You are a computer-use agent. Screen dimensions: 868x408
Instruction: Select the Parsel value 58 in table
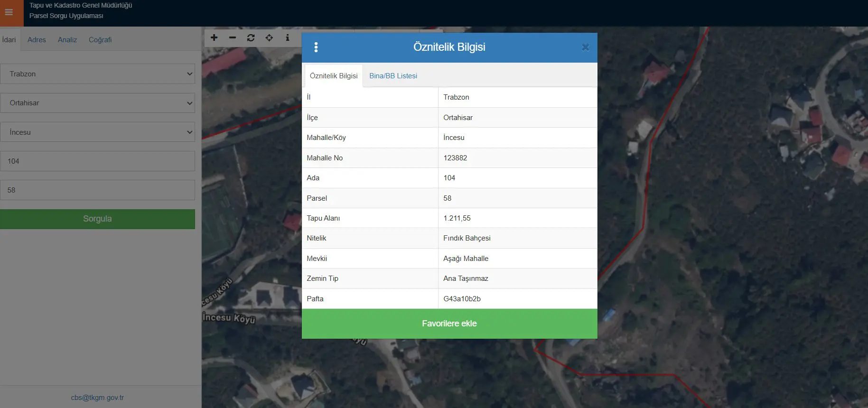(x=448, y=198)
